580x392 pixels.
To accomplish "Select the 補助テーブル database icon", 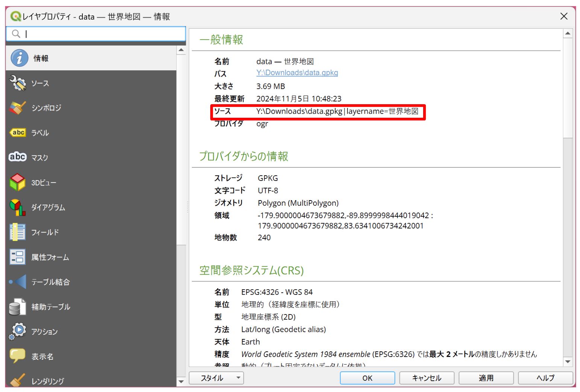I will pos(18,307).
